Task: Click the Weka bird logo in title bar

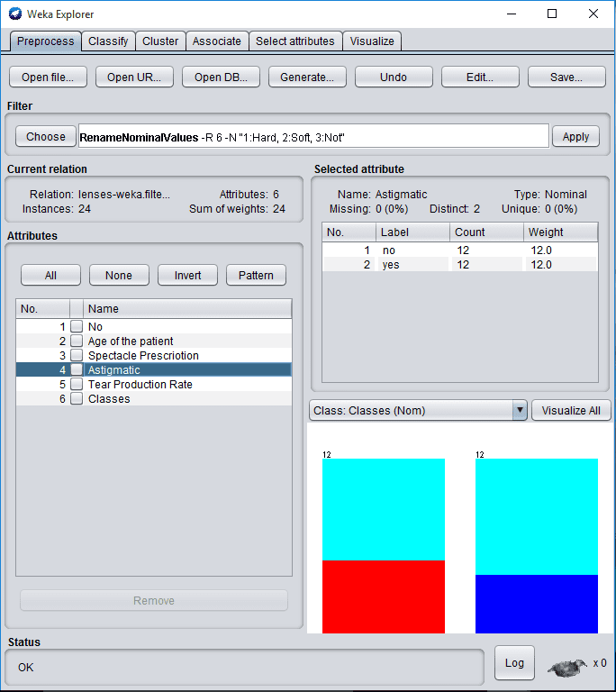Action: coord(15,14)
